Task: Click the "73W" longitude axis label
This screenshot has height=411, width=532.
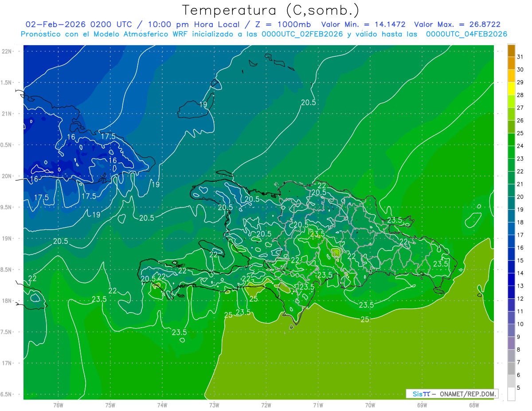Action: click(x=214, y=405)
